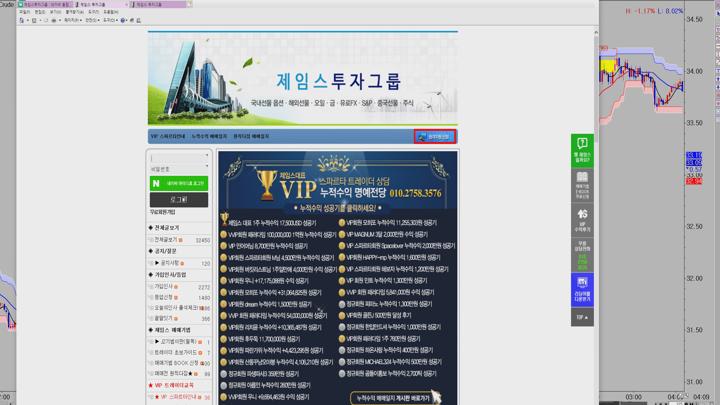
Task: Open the second blue nav bar menu item
Action: point(209,136)
